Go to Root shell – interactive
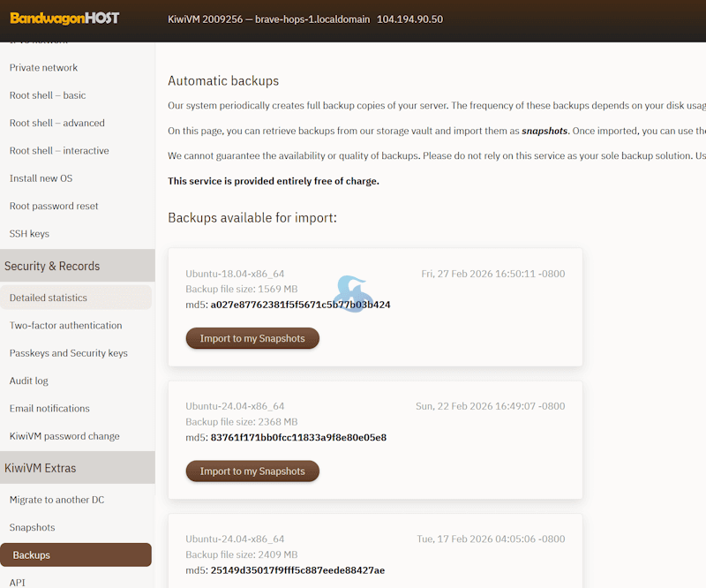706x588 pixels. (x=59, y=151)
